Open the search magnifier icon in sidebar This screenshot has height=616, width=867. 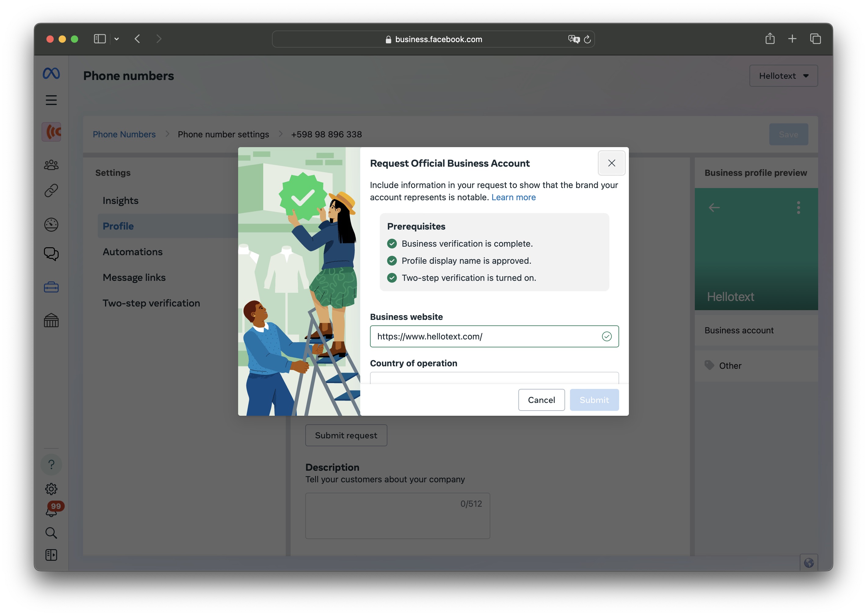pos(51,533)
